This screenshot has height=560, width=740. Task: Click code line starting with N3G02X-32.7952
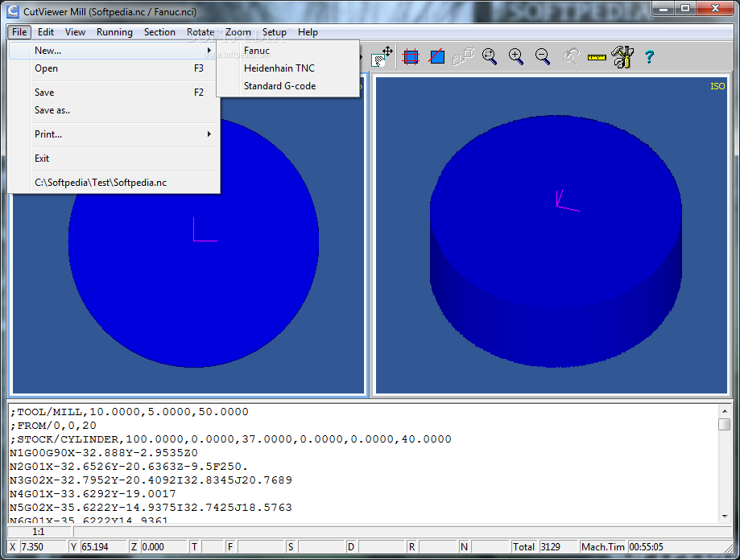click(x=151, y=480)
